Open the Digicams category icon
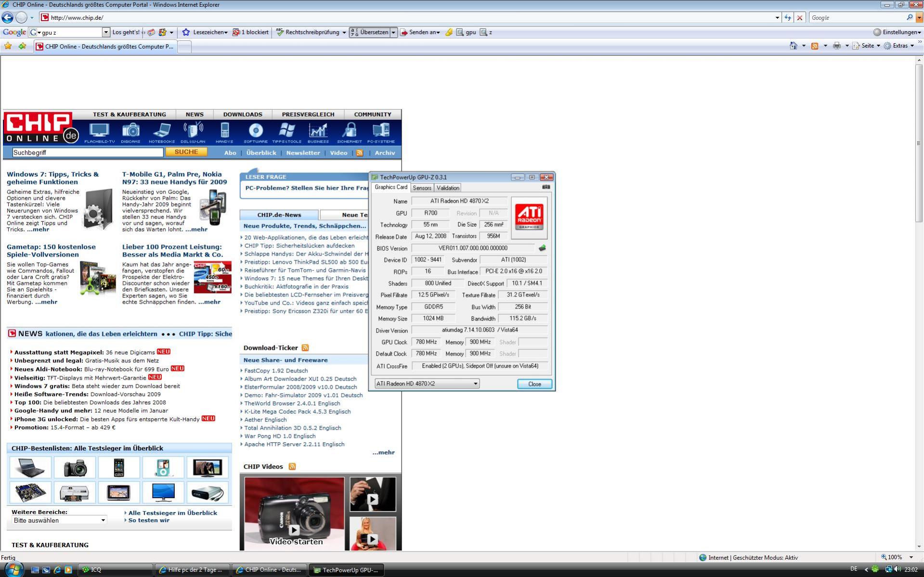The height and width of the screenshot is (577, 924). pos(130,133)
